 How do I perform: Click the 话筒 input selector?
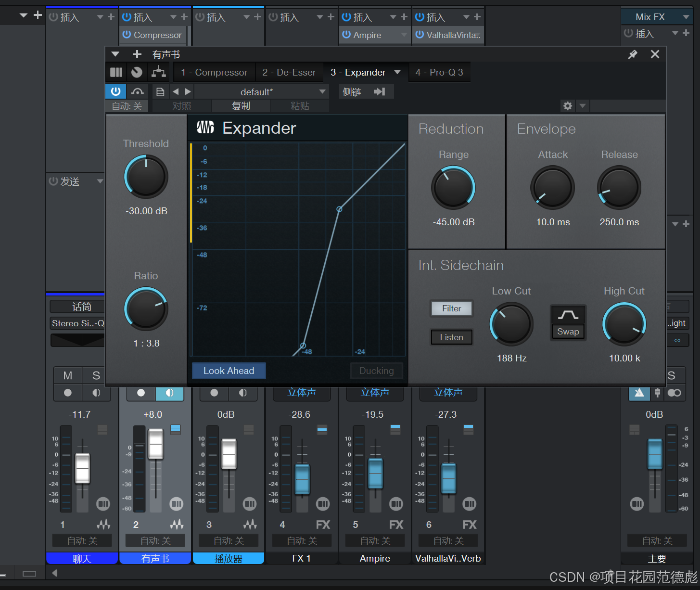click(x=77, y=307)
